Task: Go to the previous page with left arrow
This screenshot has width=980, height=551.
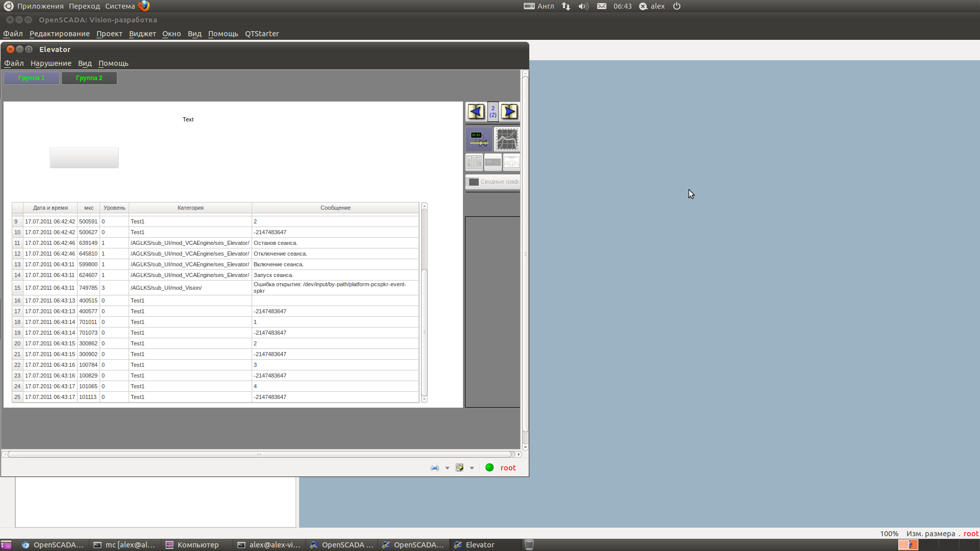Action: [476, 111]
